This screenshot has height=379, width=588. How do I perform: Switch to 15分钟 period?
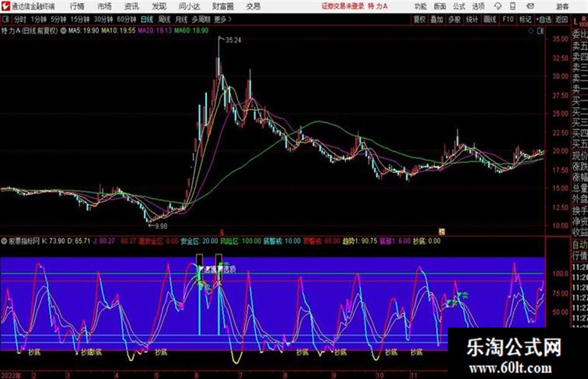80,19
